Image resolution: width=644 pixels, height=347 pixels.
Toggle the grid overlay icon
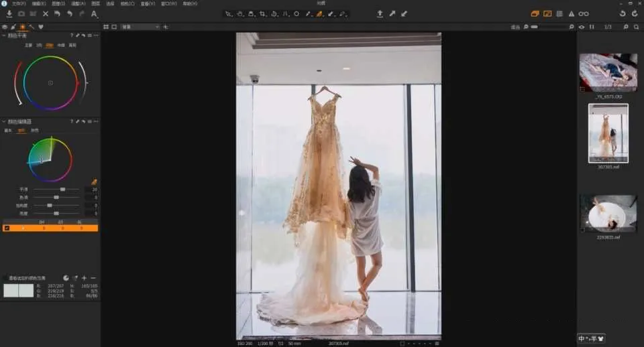tap(559, 14)
